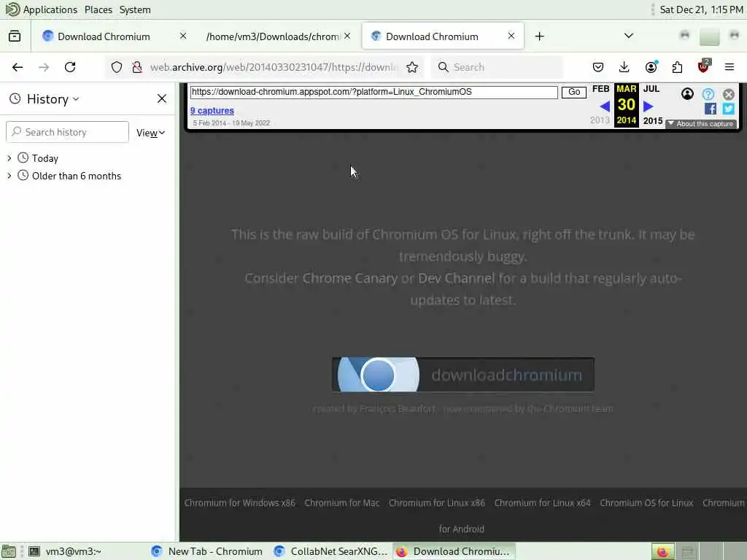Click the Wayback URL input field
This screenshot has height=560, width=747.
[374, 92]
